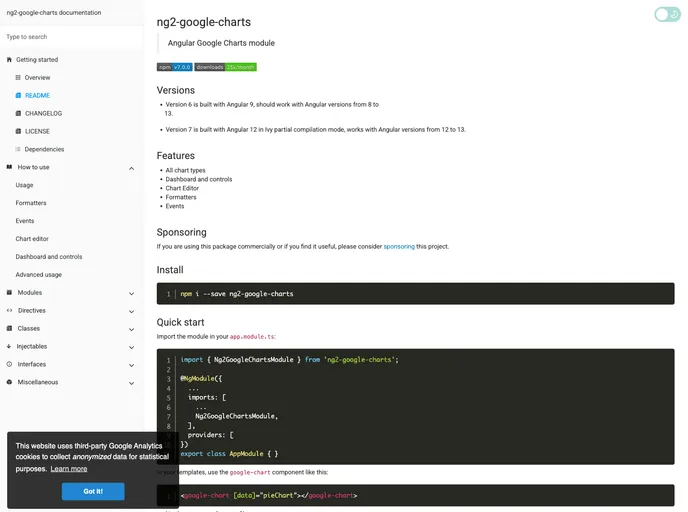Click the Features heading

pyautogui.click(x=176, y=156)
